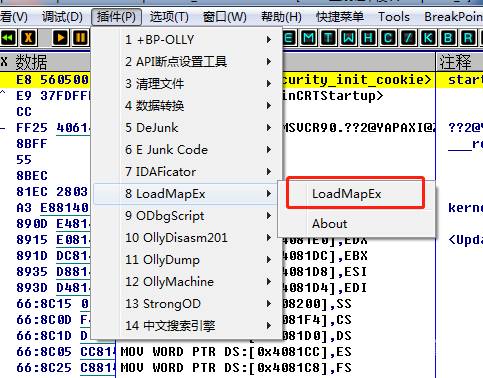483x378 pixels.
Task: Open the BreakPoint menu
Action: click(x=453, y=17)
